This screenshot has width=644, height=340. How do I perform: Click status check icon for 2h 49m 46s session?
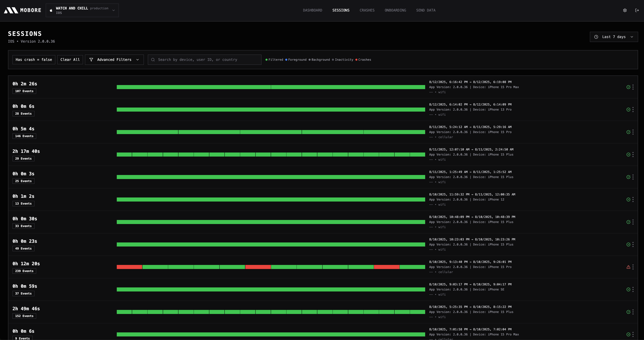(628, 312)
